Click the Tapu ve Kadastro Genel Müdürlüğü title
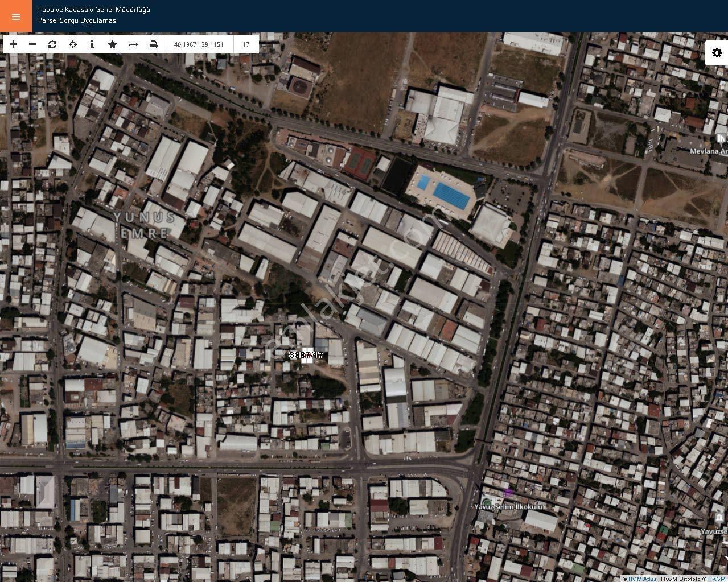 94,10
